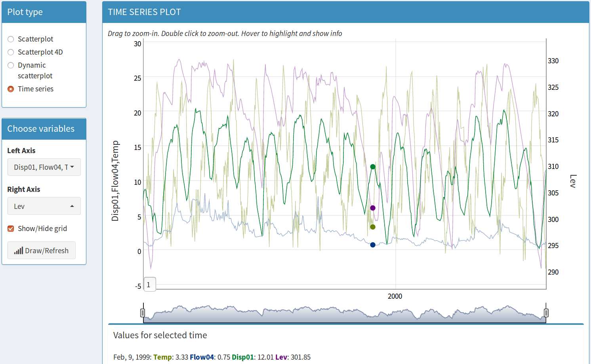This screenshot has width=591, height=364.
Task: Click the green Disp01 highlight dot
Action: 373,167
